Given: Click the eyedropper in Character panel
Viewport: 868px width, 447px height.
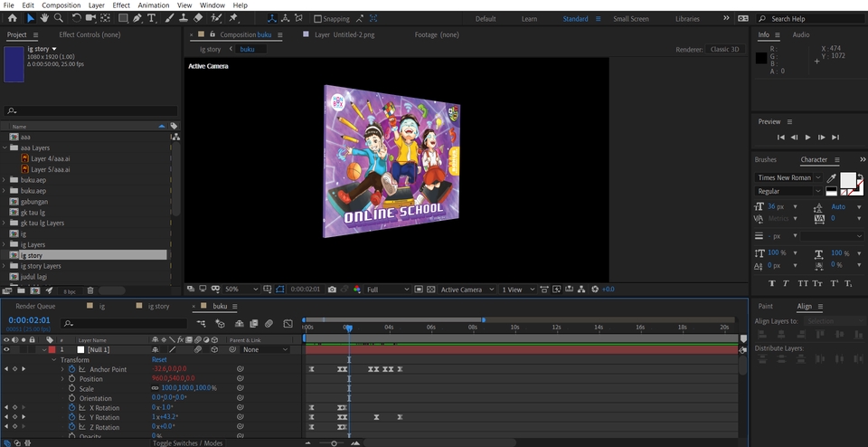Looking at the screenshot, I should [x=831, y=178].
